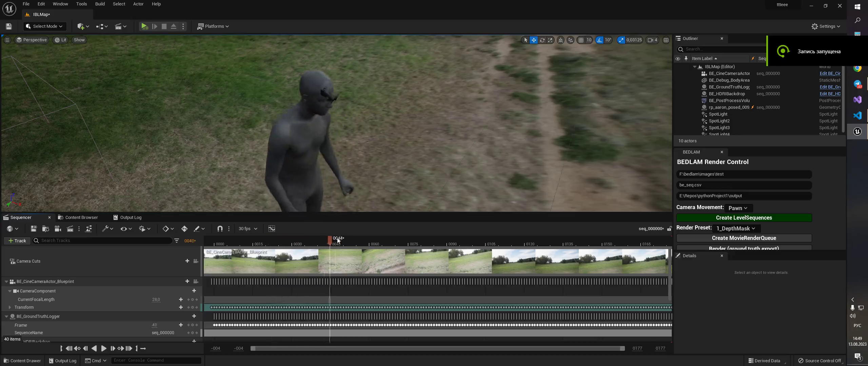
Task: Open the 30 fps frame rate dropdown
Action: coord(248,229)
